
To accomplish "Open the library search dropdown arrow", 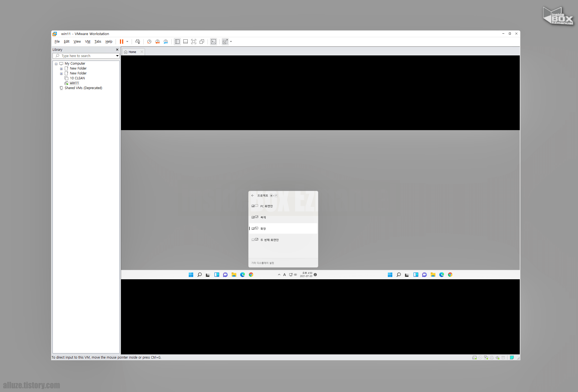I will (117, 56).
